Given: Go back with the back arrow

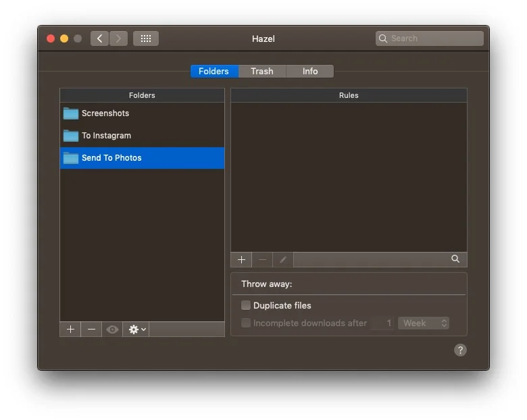Looking at the screenshot, I should (x=99, y=38).
